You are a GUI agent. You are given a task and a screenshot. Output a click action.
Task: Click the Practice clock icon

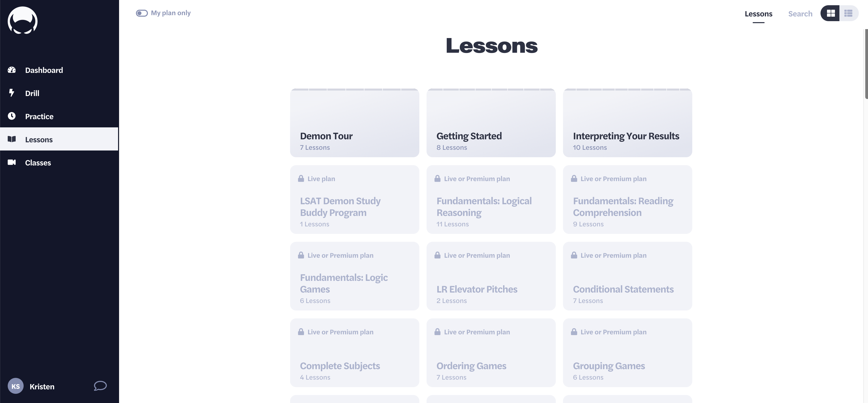pyautogui.click(x=12, y=116)
